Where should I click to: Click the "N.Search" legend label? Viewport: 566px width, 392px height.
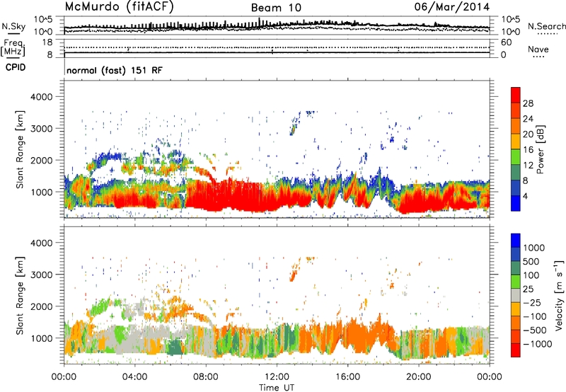tap(546, 26)
